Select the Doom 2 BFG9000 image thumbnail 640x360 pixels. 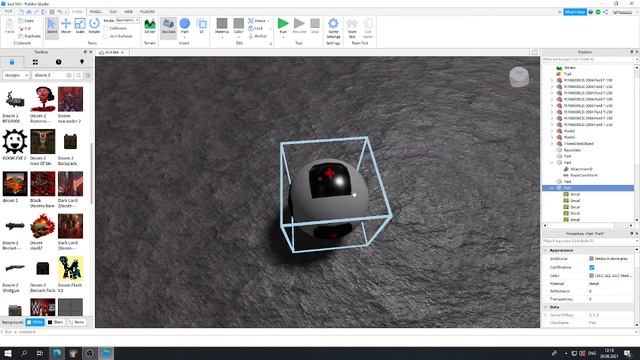pyautogui.click(x=15, y=99)
